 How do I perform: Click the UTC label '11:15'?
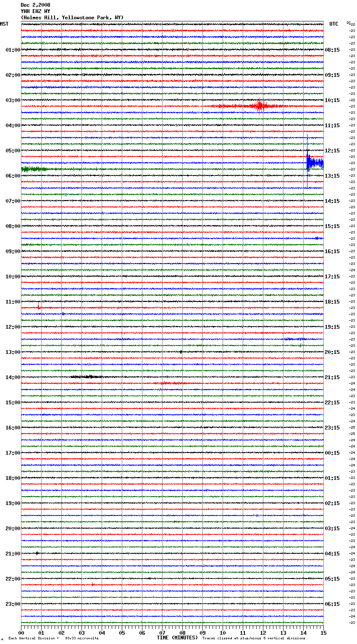click(332, 126)
